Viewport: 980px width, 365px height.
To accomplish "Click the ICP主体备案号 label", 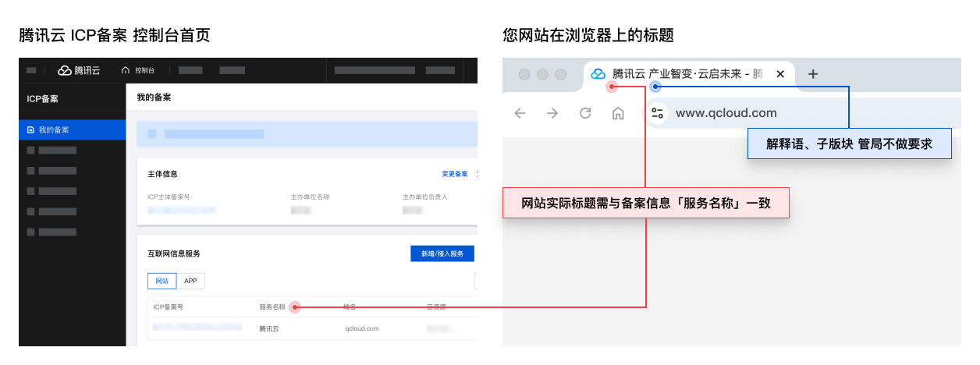I will pyautogui.click(x=169, y=197).
